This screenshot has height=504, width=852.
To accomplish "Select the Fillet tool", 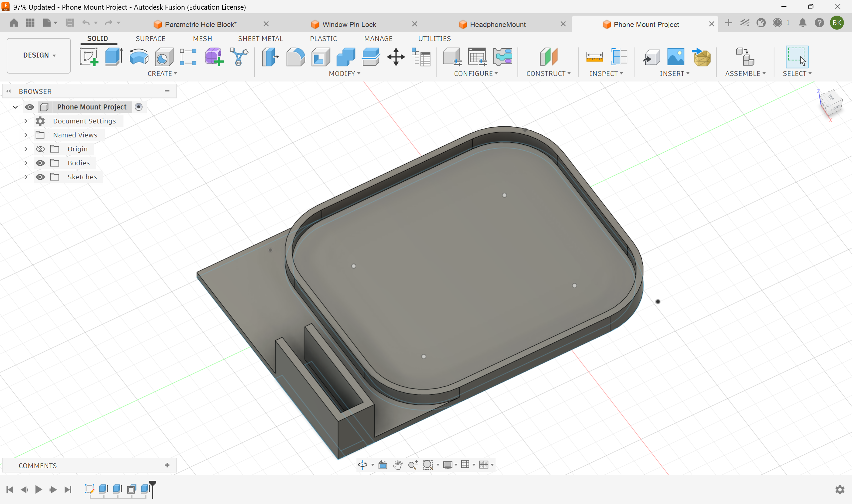I will coord(295,57).
